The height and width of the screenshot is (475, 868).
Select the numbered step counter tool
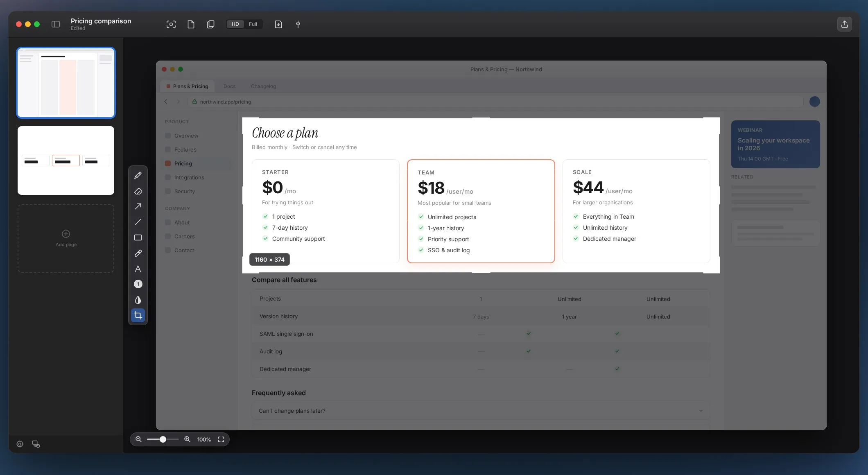pyautogui.click(x=138, y=284)
